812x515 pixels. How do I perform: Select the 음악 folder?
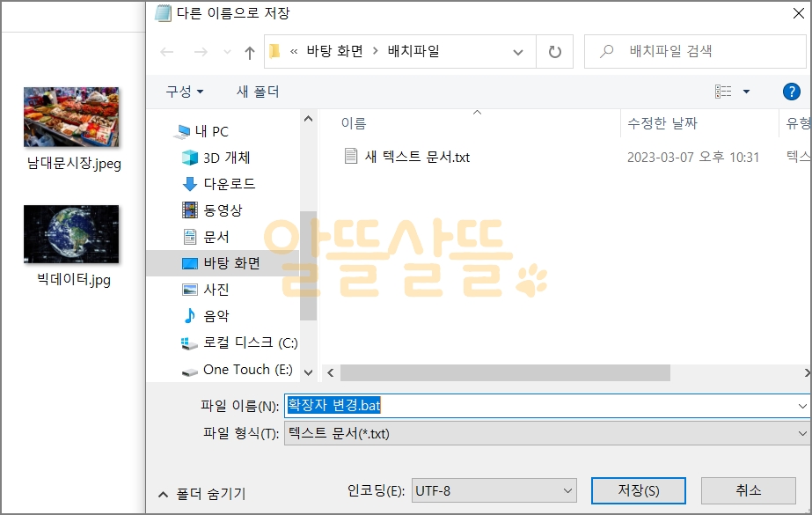coord(216,315)
